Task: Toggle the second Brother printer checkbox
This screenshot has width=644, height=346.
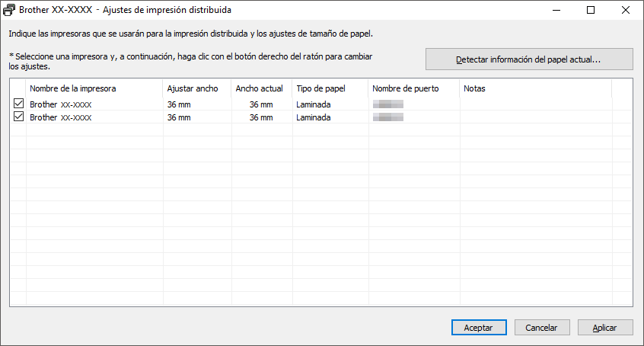Action: click(x=18, y=117)
